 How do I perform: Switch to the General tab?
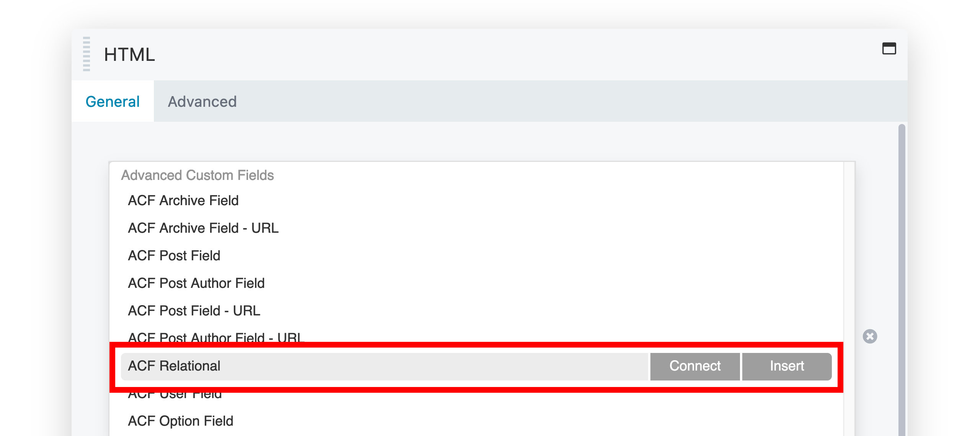pos(113,101)
